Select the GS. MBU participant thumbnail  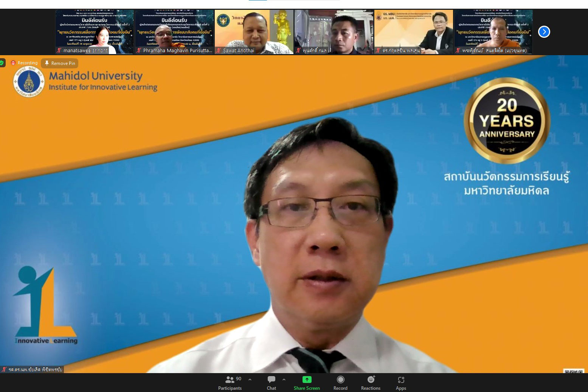tap(414, 32)
